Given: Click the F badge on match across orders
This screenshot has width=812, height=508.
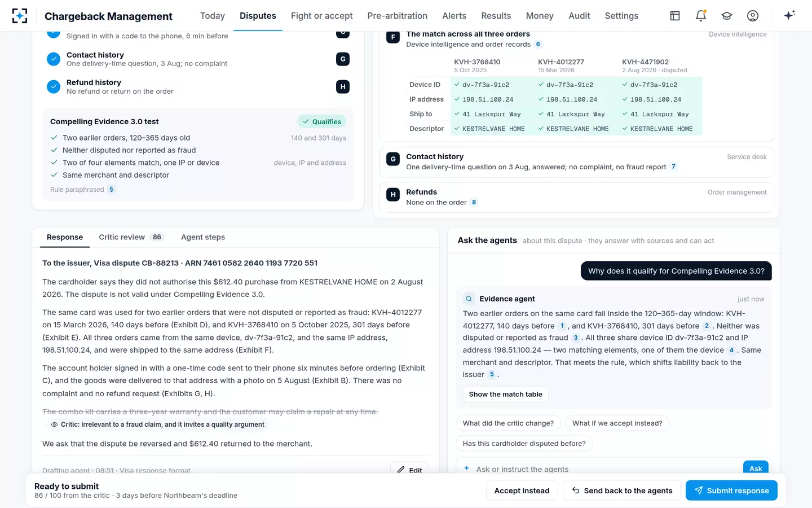Looking at the screenshot, I should click(x=393, y=37).
